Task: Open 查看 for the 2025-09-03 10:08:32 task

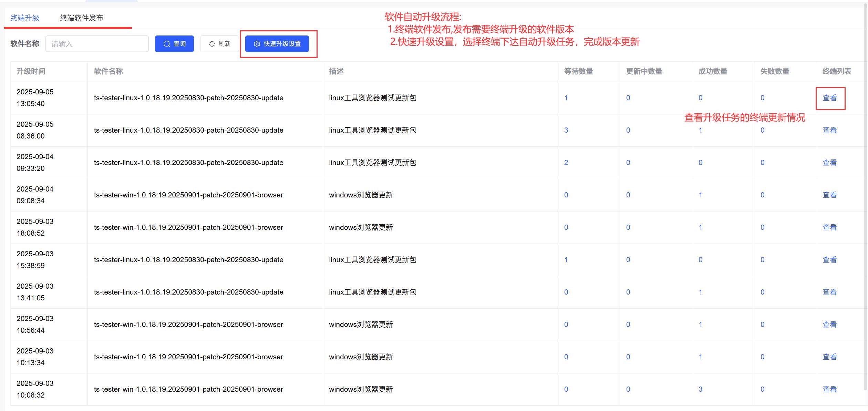Action: [829, 389]
